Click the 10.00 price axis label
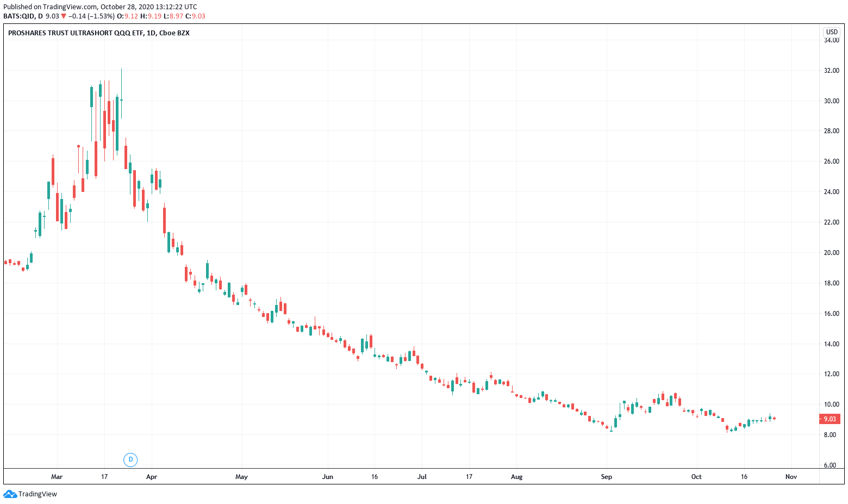The width and height of the screenshot is (848, 504). coord(832,405)
